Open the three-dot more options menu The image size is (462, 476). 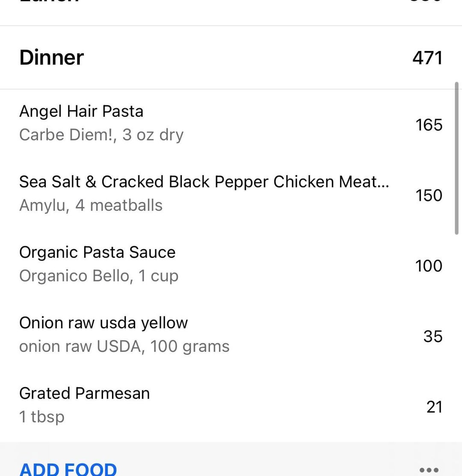click(x=429, y=470)
